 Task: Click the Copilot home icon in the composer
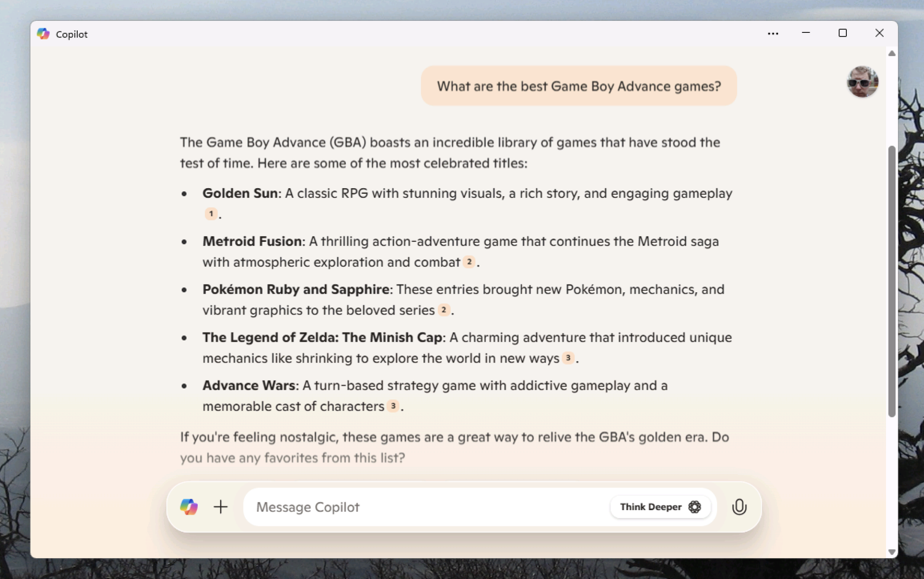click(189, 507)
